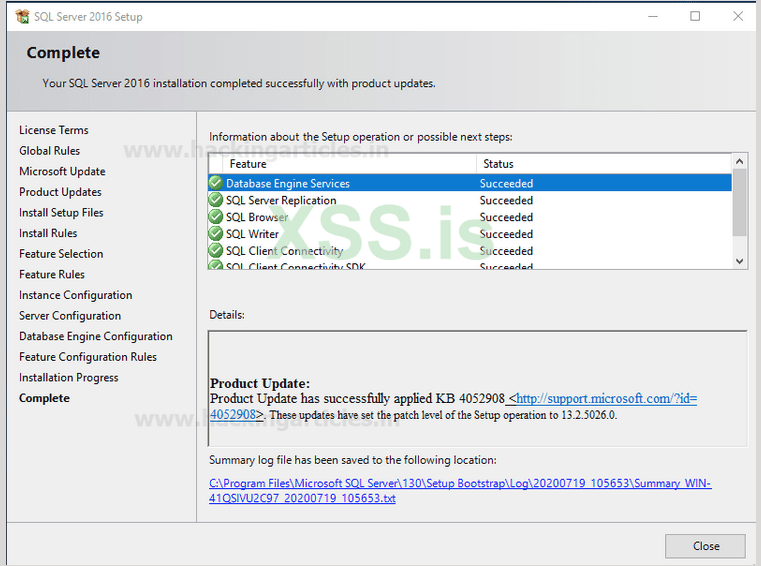
Task: Open the support.microsoft.com KB 4052908 link
Action: (x=606, y=399)
